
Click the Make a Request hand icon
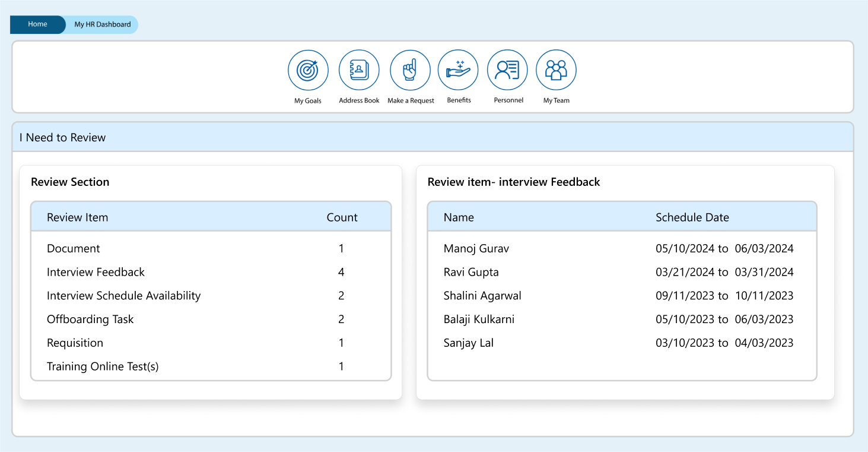pyautogui.click(x=410, y=70)
